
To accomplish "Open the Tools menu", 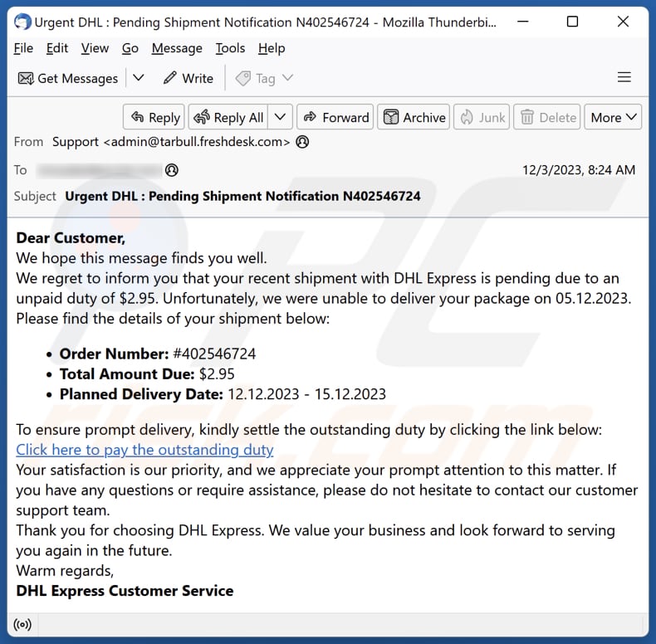I will pyautogui.click(x=230, y=48).
